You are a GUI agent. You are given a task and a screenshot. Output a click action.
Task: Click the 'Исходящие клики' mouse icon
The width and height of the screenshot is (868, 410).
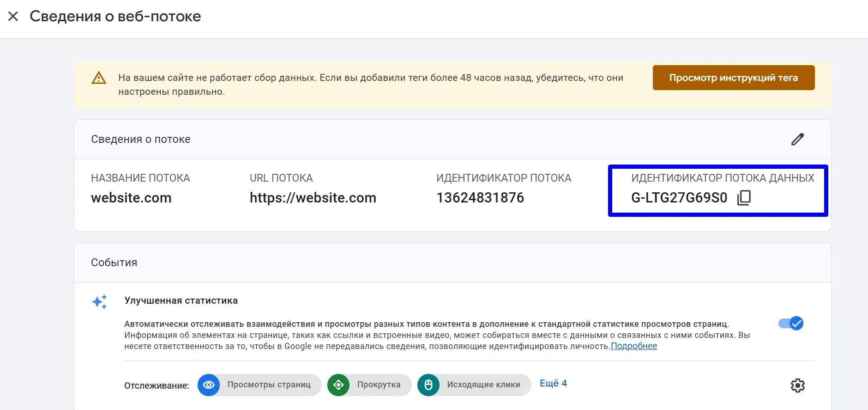[x=428, y=385]
